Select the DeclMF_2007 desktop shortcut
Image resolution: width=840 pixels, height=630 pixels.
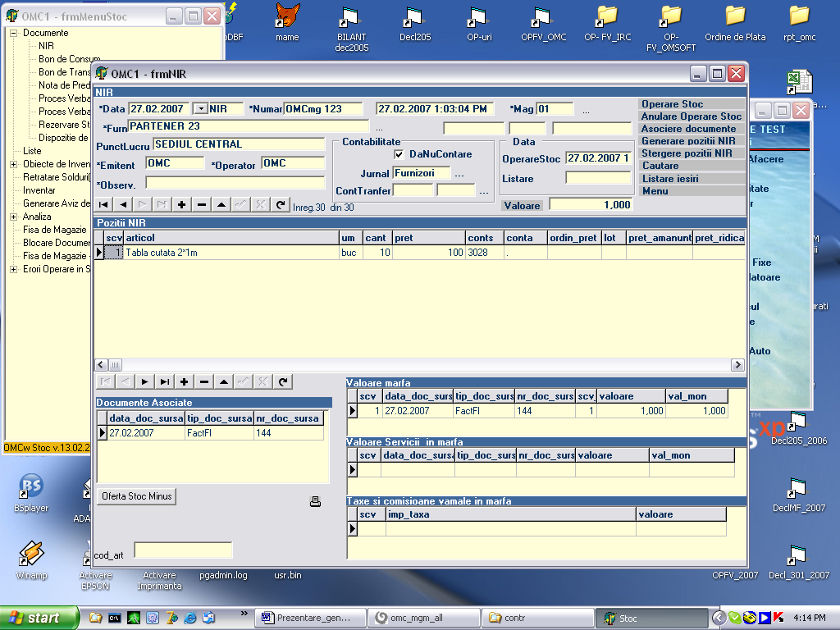[799, 495]
